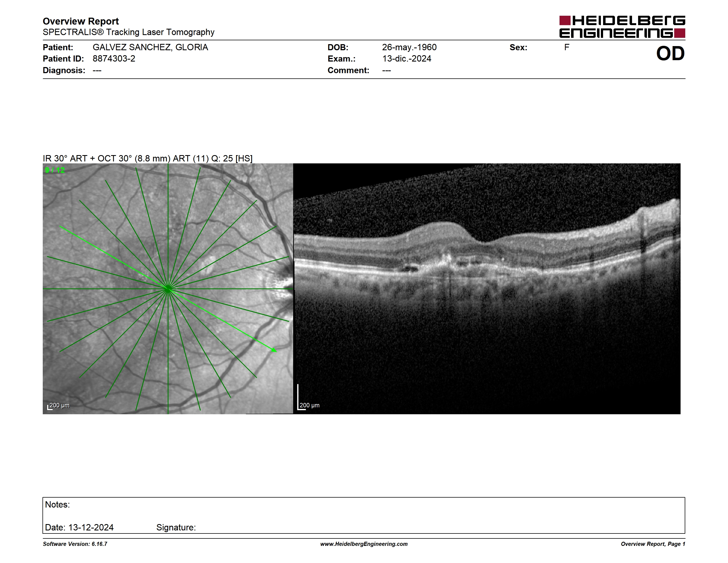This screenshot has width=728, height=563.
Task: Open www.HeidelbergEngineering.com link
Action: (364, 544)
